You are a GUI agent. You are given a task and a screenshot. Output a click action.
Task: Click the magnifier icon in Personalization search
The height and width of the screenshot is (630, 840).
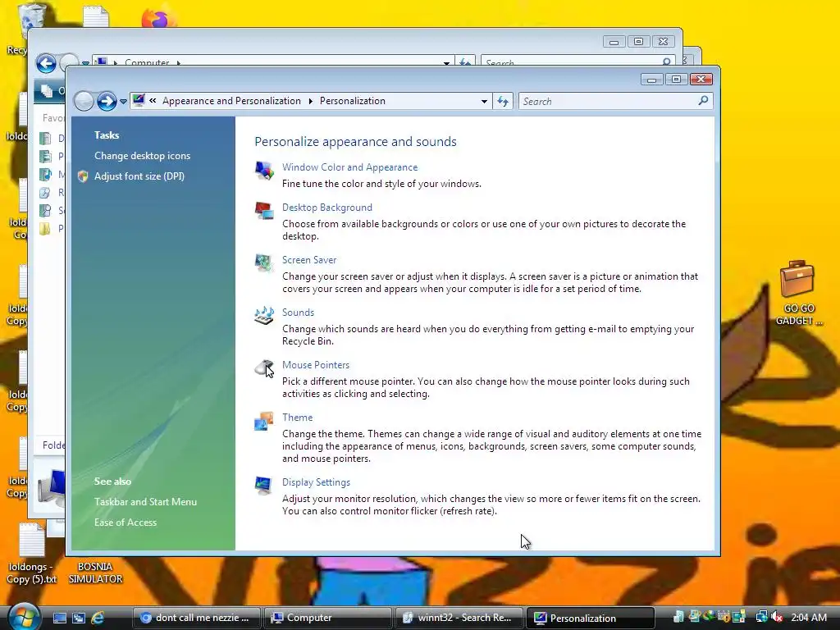point(703,101)
